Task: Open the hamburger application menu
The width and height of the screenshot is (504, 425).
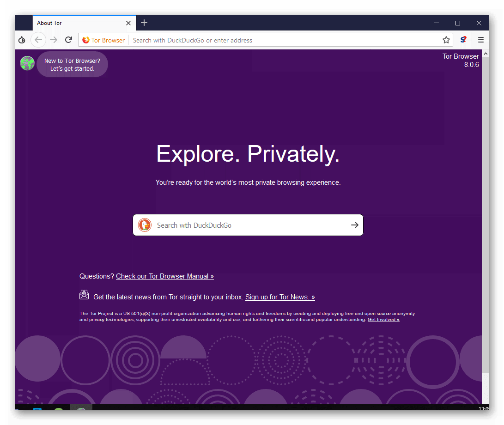Action: click(x=481, y=40)
